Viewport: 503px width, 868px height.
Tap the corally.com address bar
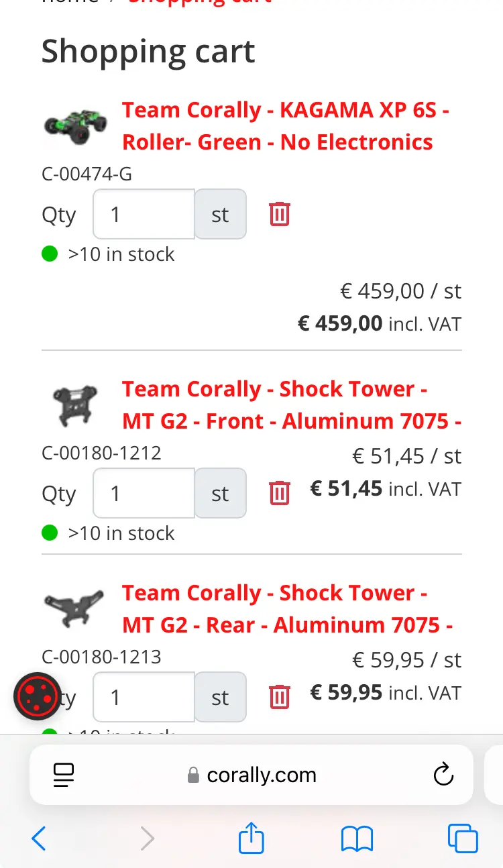pyautogui.click(x=251, y=775)
